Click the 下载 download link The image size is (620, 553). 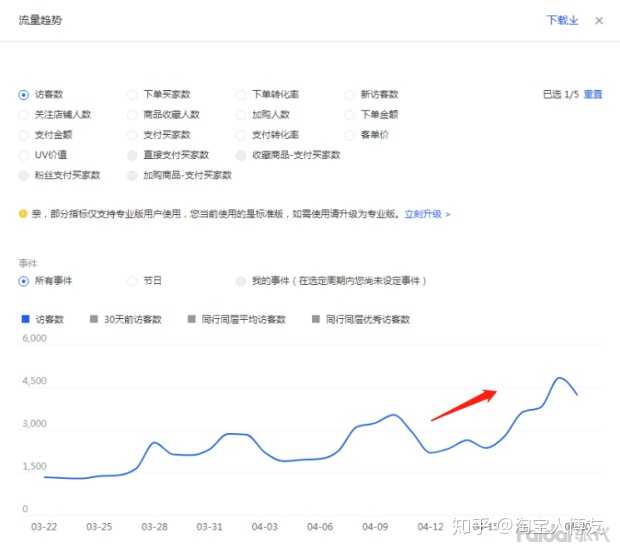(x=561, y=20)
